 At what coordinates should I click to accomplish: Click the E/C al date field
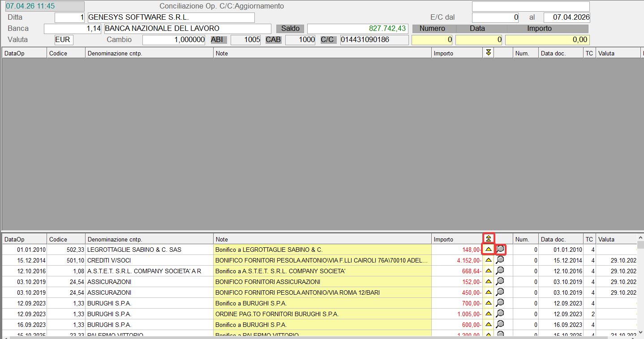[567, 17]
